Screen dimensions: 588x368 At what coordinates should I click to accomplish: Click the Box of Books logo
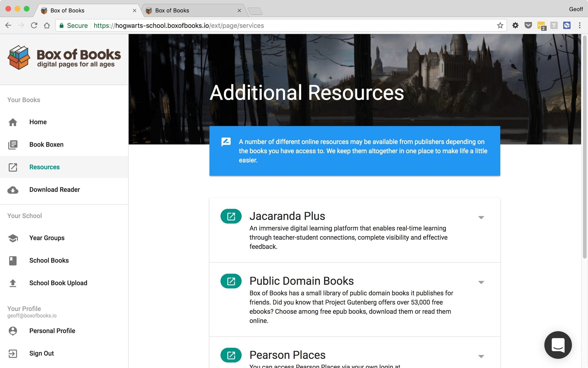pyautogui.click(x=64, y=58)
